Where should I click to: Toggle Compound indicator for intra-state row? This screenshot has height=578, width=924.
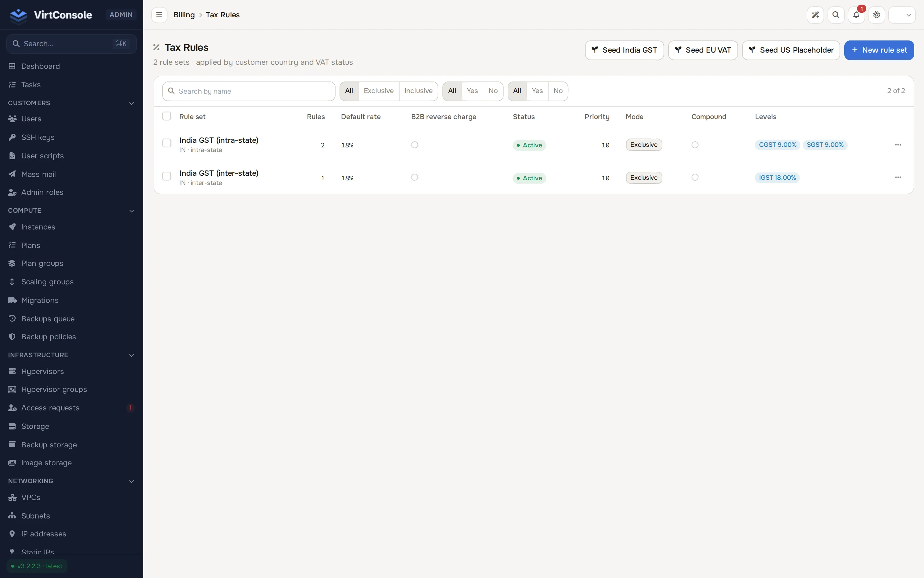[695, 145]
